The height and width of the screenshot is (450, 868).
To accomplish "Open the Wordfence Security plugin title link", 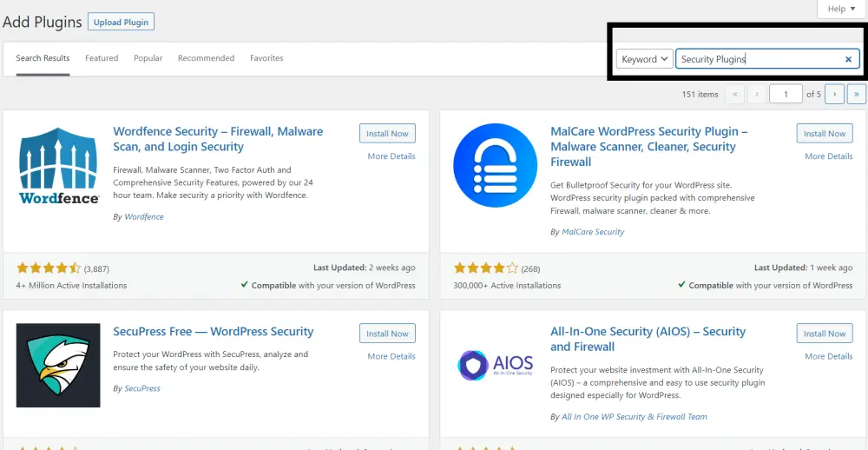I will 218,139.
